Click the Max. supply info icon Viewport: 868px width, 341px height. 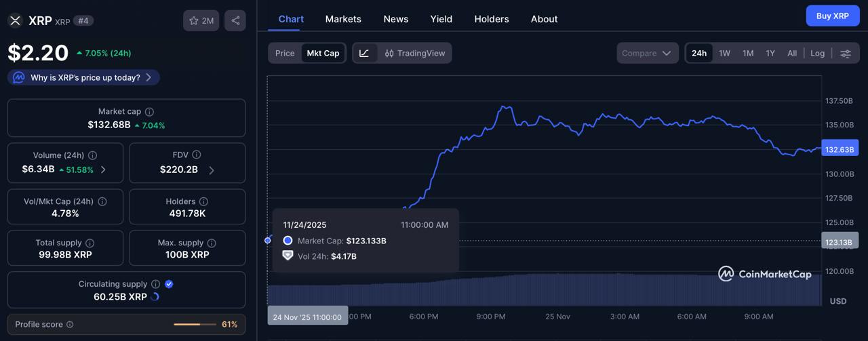click(x=212, y=243)
